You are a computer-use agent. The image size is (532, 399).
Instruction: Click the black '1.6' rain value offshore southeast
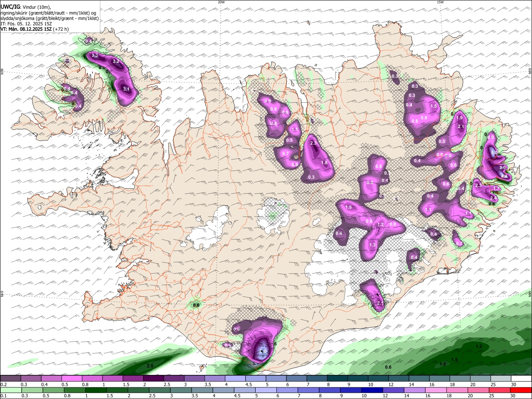click(443, 365)
